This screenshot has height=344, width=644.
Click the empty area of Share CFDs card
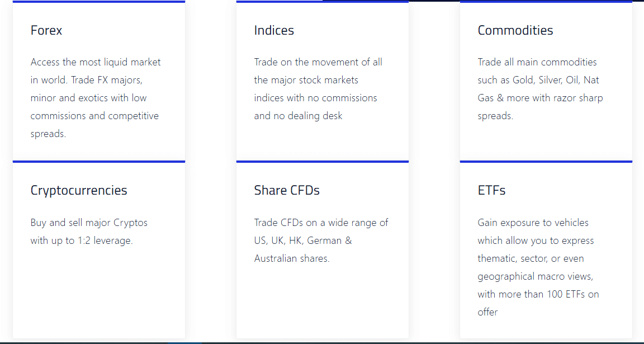click(323, 302)
